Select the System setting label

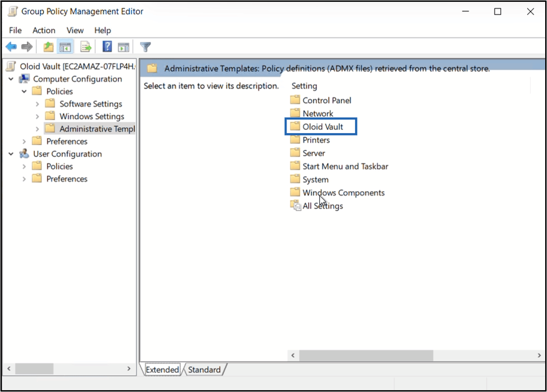pos(315,180)
